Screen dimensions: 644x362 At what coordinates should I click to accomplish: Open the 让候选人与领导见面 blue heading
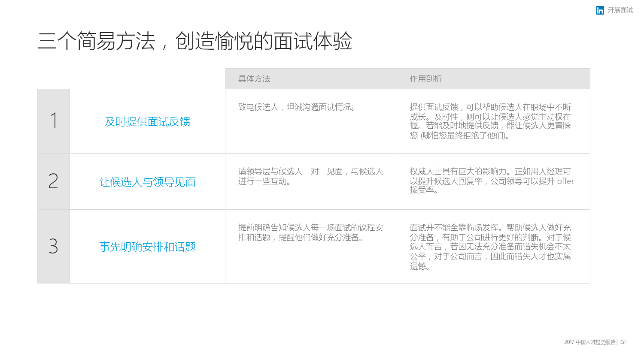(147, 183)
